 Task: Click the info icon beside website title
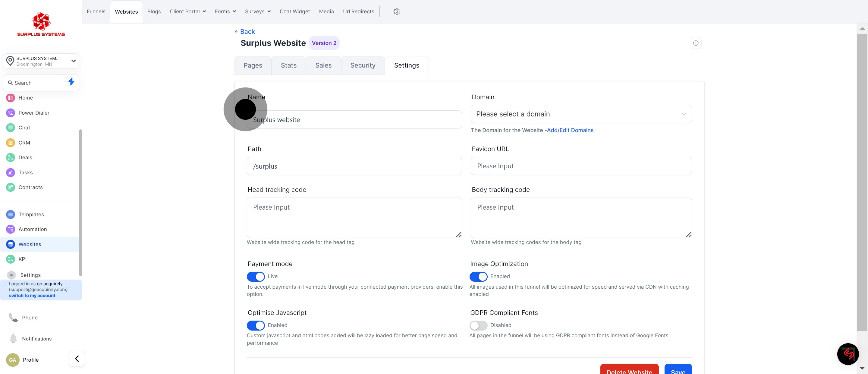click(696, 43)
